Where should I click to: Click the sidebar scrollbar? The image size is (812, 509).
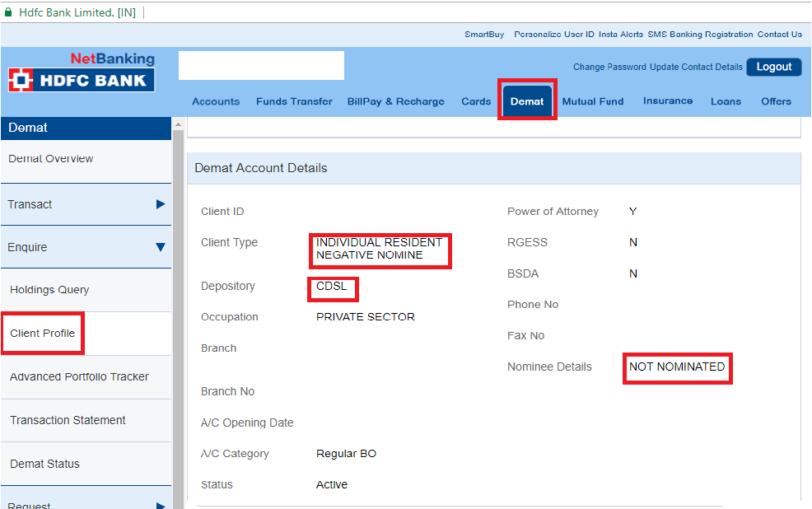click(x=175, y=247)
